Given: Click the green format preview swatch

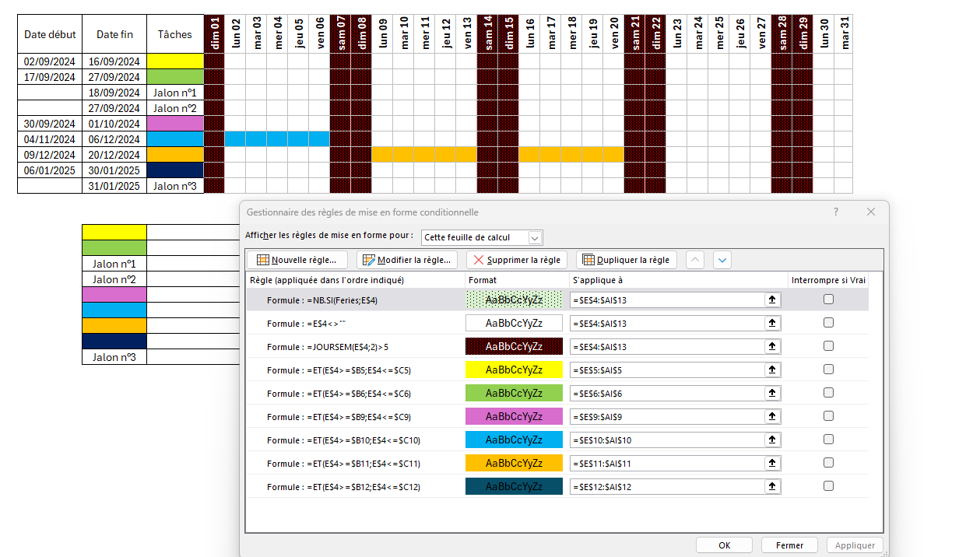Looking at the screenshot, I should click(514, 393).
